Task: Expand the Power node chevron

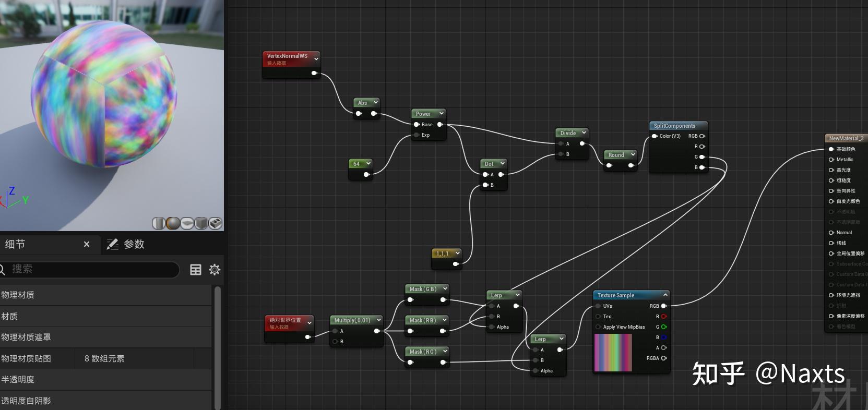Action: coord(441,113)
